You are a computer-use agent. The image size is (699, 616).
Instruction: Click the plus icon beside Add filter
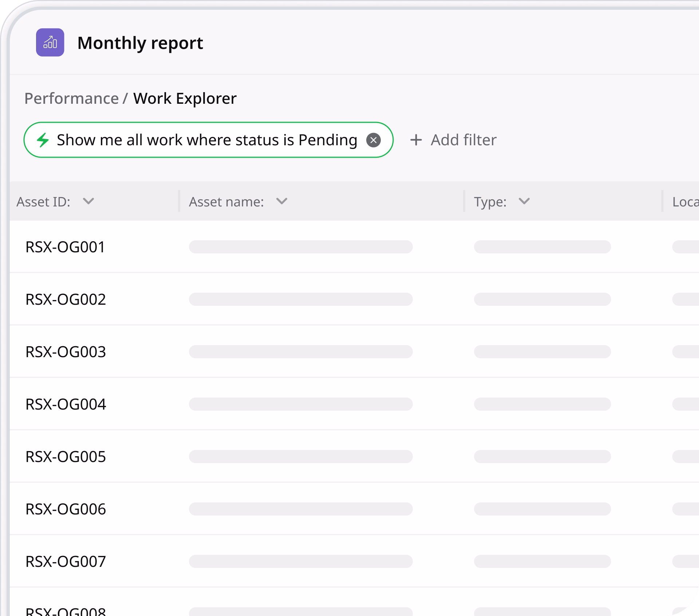[416, 140]
